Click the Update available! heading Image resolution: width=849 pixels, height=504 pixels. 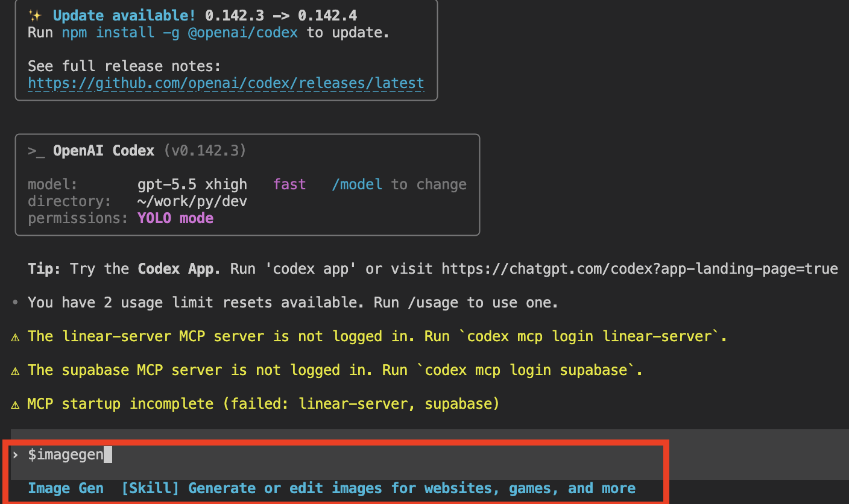[124, 16]
